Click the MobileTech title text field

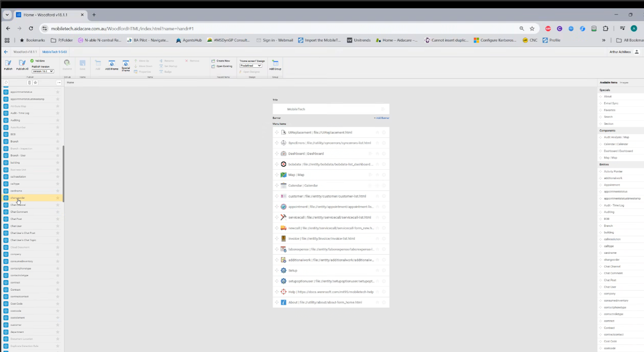[331, 109]
